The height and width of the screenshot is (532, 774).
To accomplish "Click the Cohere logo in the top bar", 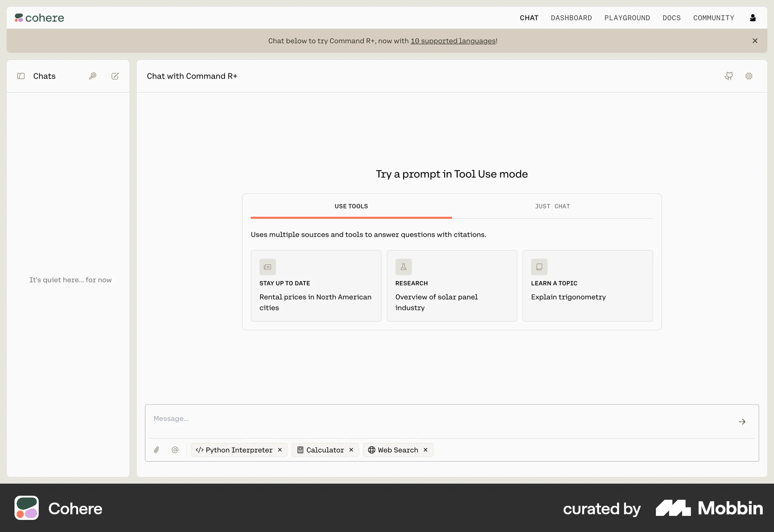I will 39,18.
